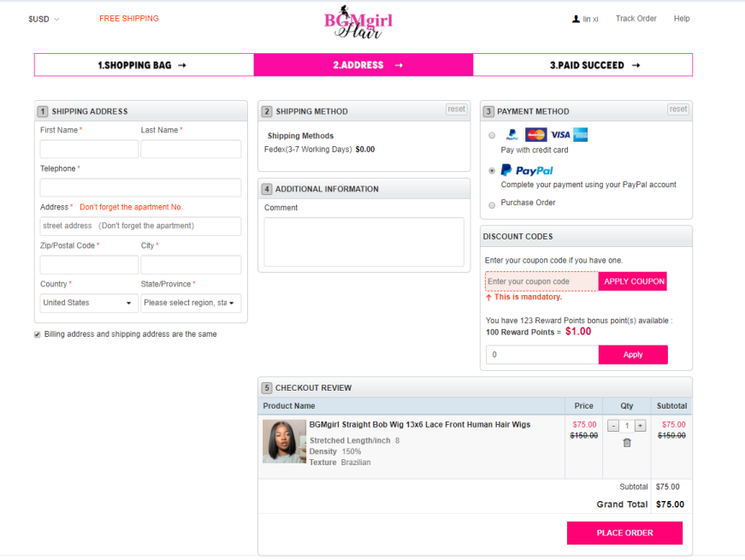Click the American Express card icon
The image size is (745, 560).
(x=580, y=135)
